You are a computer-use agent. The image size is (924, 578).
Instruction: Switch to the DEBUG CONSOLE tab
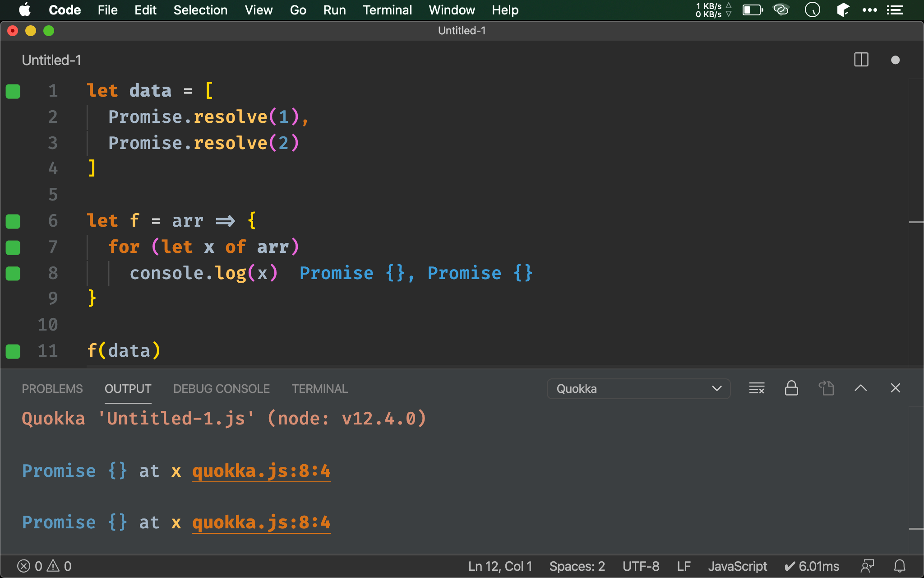pos(222,389)
